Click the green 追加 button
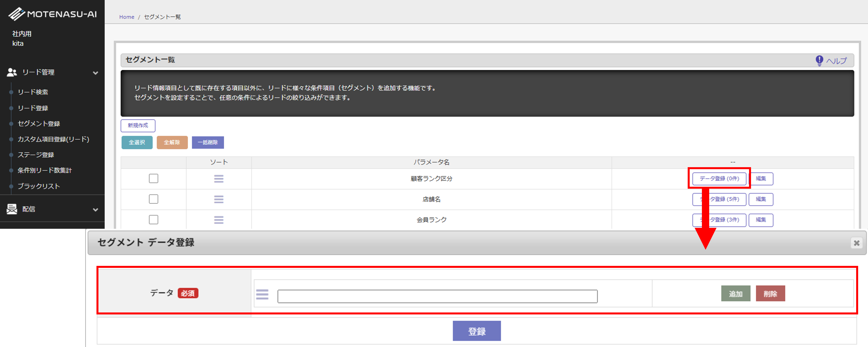This screenshot has height=347, width=868. [736, 294]
